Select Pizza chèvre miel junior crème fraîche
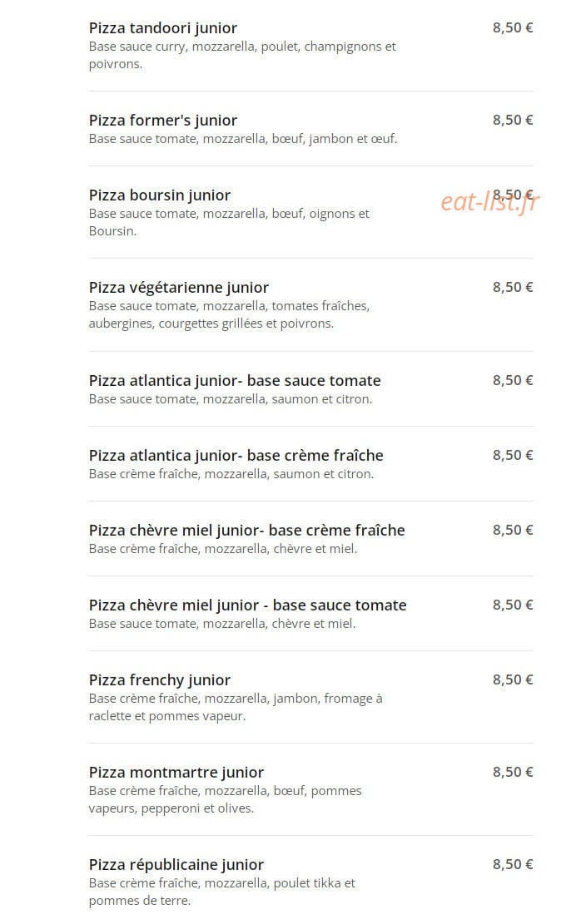 pos(247,531)
